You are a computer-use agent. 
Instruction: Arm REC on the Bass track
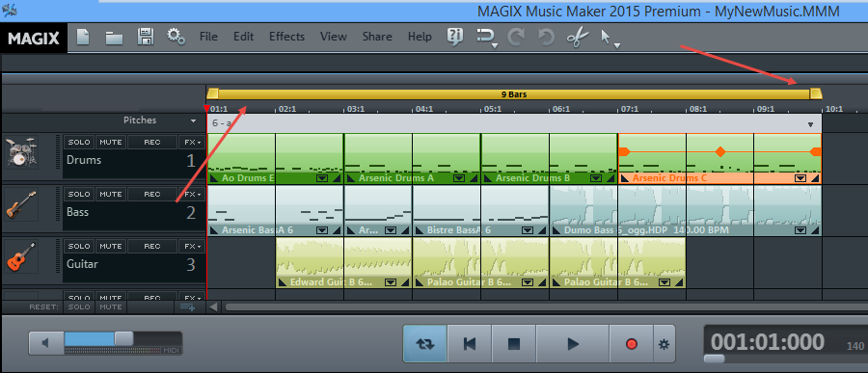coord(152,195)
